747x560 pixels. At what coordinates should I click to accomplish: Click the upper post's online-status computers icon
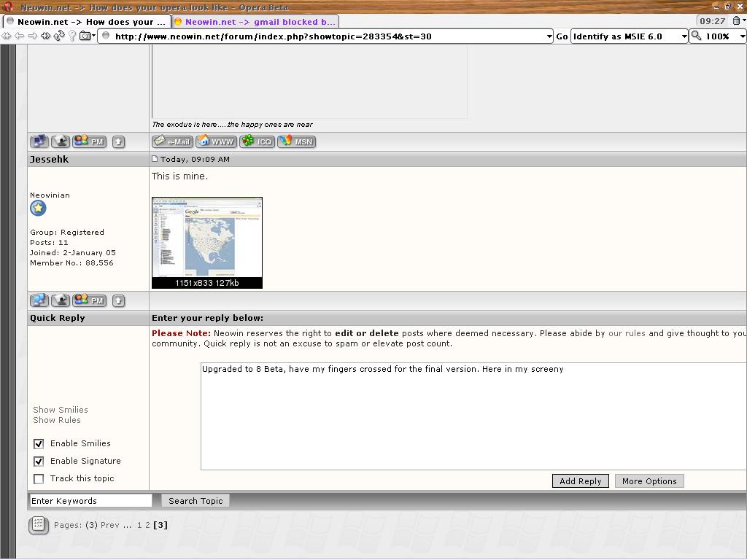39,141
